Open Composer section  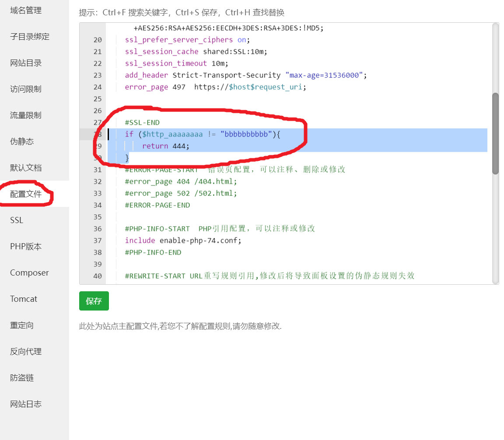tap(29, 272)
